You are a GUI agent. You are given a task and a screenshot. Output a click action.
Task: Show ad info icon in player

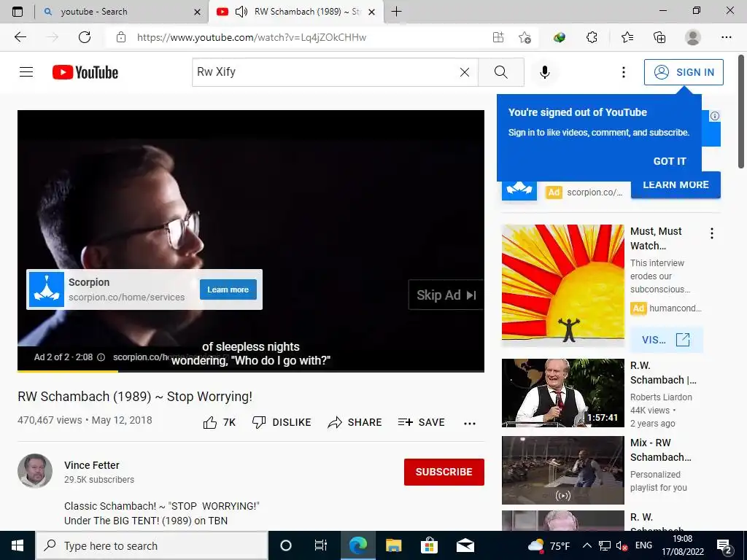101,357
